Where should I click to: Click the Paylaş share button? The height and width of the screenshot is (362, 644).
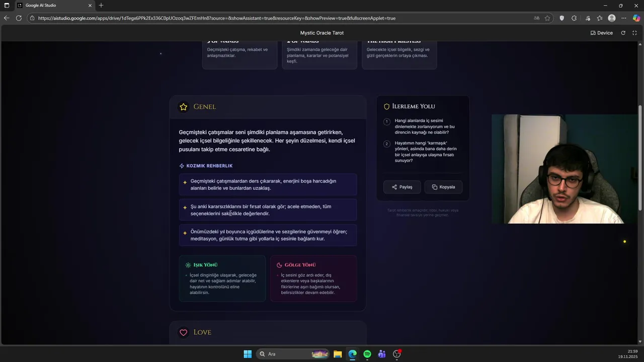402,187
